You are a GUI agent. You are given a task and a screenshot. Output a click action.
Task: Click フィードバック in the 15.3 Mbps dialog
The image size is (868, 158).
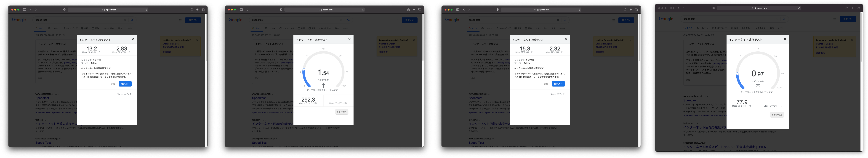coord(558,94)
